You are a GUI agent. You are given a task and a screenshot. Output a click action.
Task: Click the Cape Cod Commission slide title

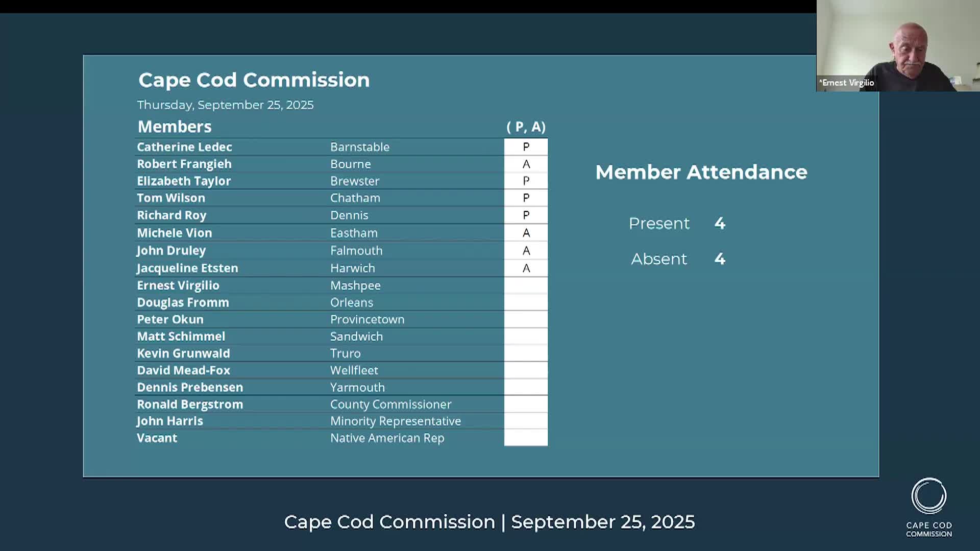[254, 80]
